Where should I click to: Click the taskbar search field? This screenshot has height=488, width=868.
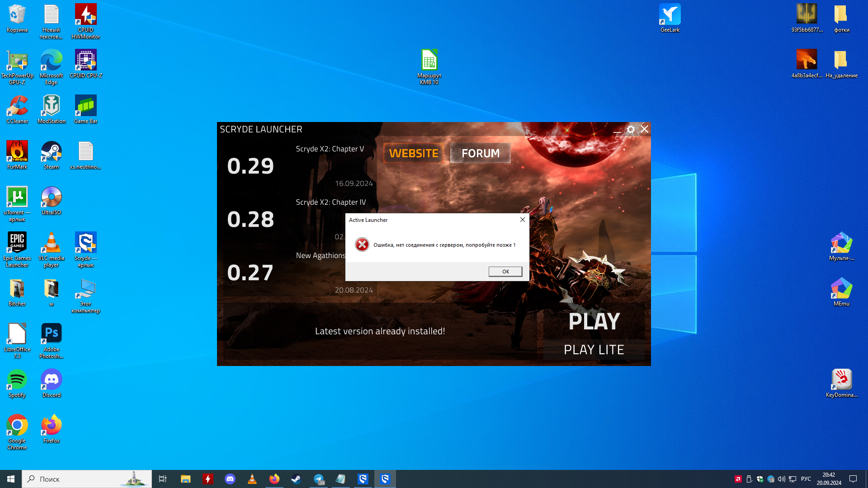coord(86,479)
